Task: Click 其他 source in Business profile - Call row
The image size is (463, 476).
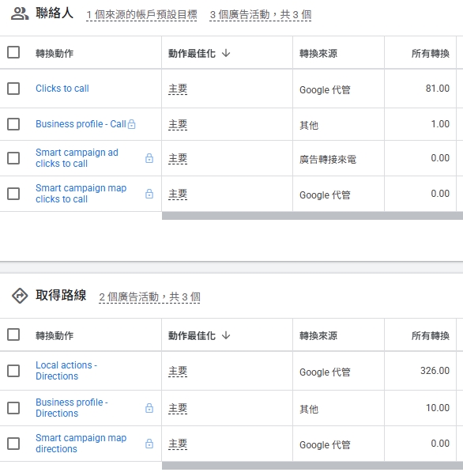Action: pyautogui.click(x=309, y=125)
